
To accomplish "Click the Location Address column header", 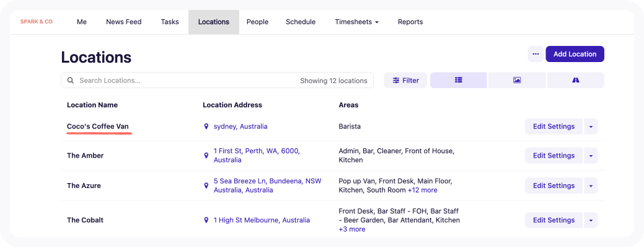I will [232, 105].
